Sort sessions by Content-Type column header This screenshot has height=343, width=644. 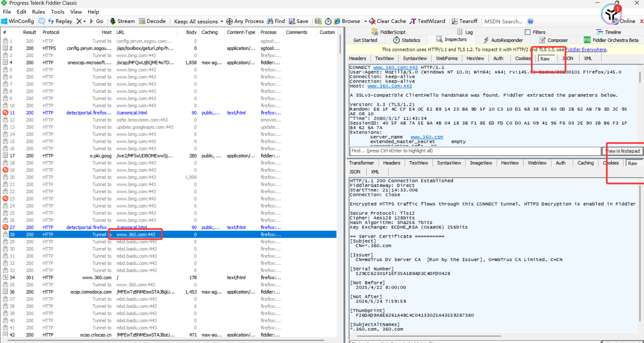click(x=241, y=32)
